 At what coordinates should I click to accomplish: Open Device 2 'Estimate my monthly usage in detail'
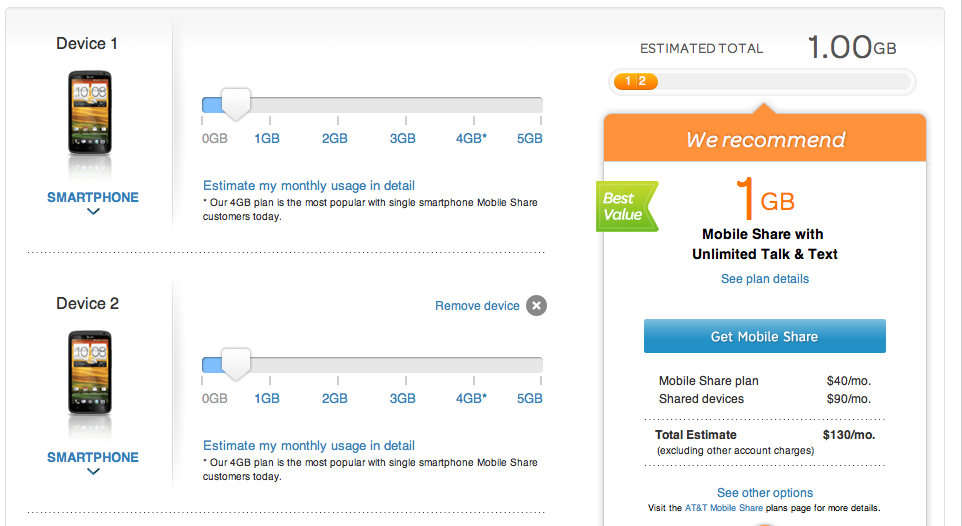click(309, 446)
